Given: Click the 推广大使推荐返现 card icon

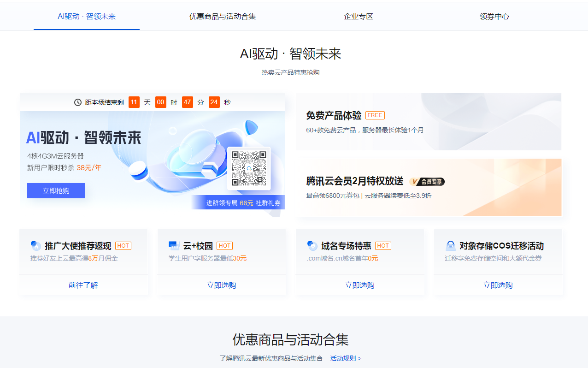Looking at the screenshot, I should pyautogui.click(x=36, y=246).
